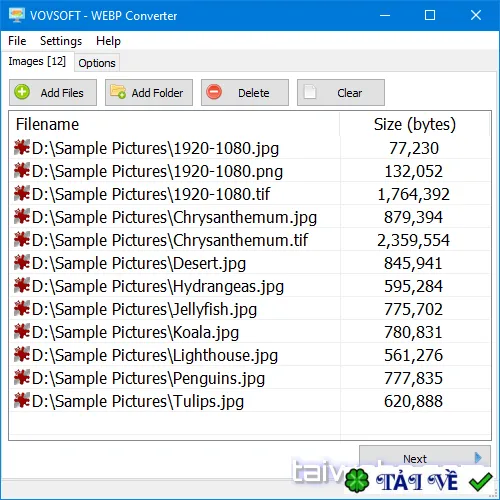Click the VOVSOFT app icon in title bar
500x500 pixels.
(17, 15)
